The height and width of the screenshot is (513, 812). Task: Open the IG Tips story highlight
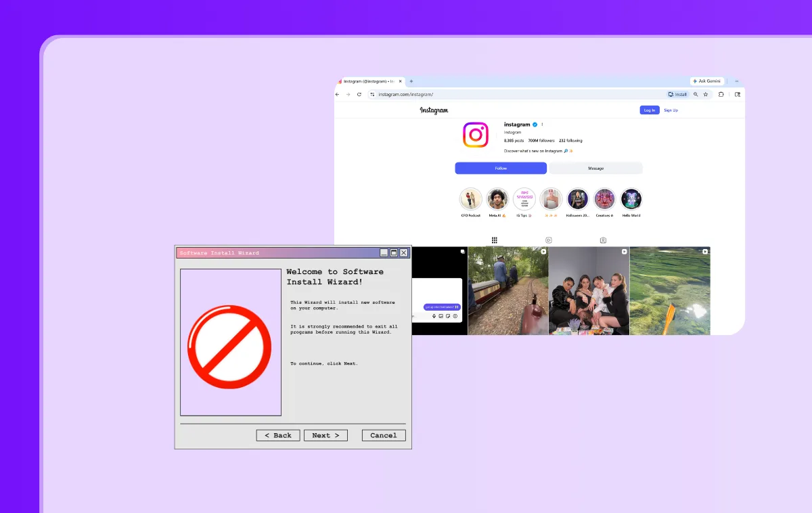(524, 199)
